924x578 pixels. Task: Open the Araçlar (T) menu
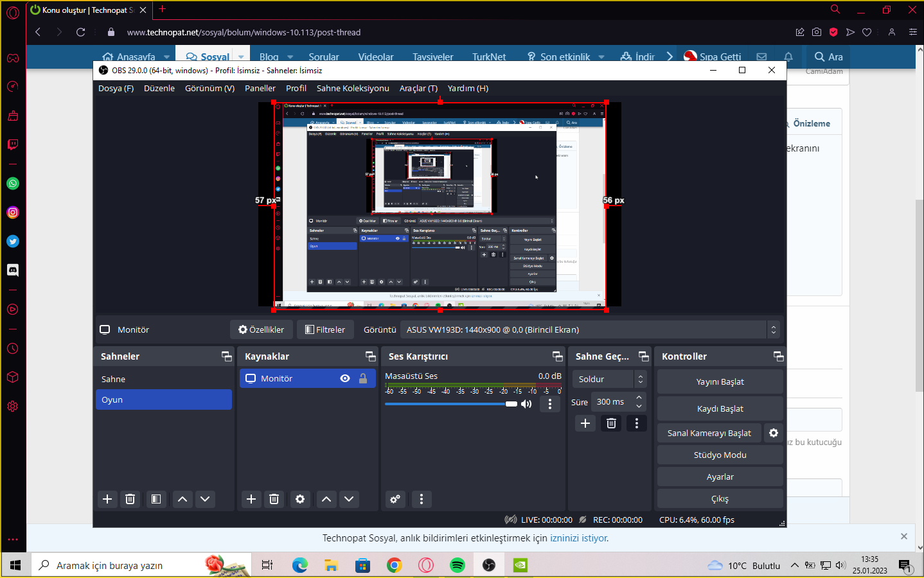(418, 89)
